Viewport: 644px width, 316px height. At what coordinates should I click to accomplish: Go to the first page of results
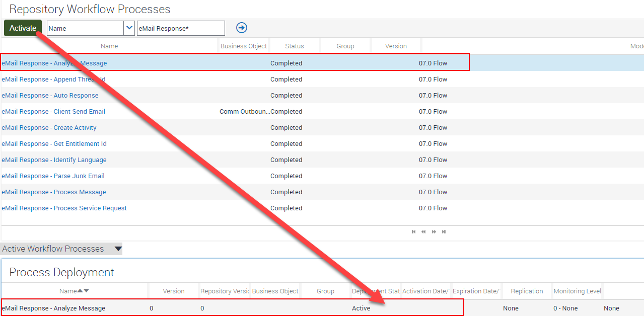point(413,231)
